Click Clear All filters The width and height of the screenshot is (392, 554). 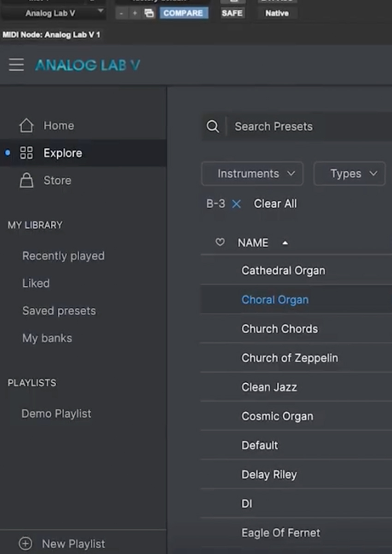(275, 204)
